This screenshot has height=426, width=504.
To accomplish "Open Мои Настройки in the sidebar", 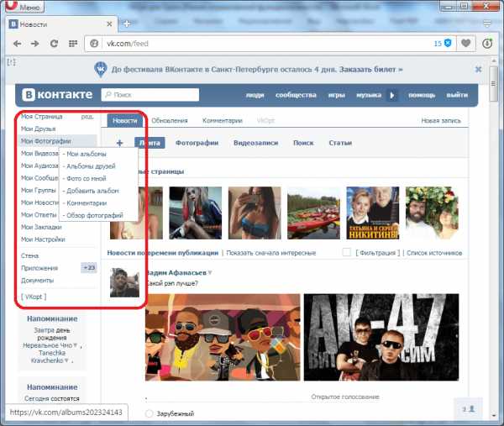I will 43,239.
